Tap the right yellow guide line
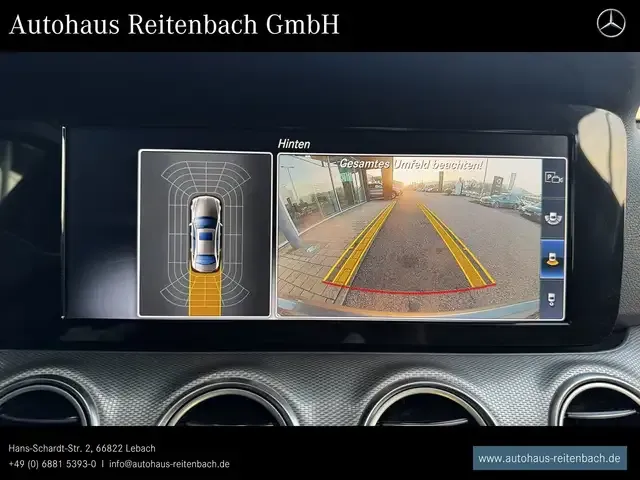 point(456,244)
